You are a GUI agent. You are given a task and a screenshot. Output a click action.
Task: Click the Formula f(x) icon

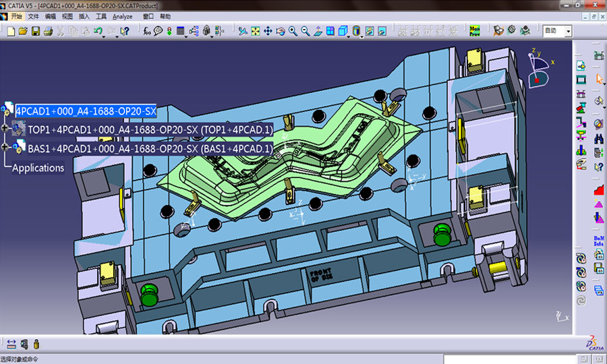pyautogui.click(x=147, y=31)
